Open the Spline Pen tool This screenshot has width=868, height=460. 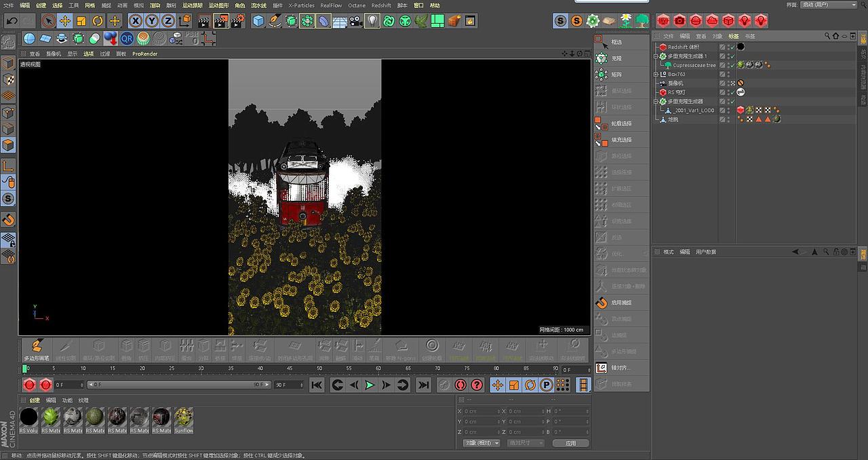(275, 21)
